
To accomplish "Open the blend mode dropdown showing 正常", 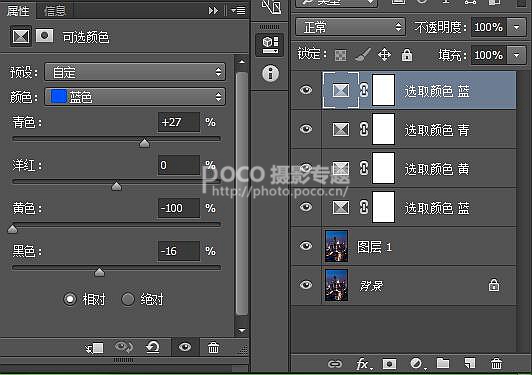I will [x=350, y=27].
